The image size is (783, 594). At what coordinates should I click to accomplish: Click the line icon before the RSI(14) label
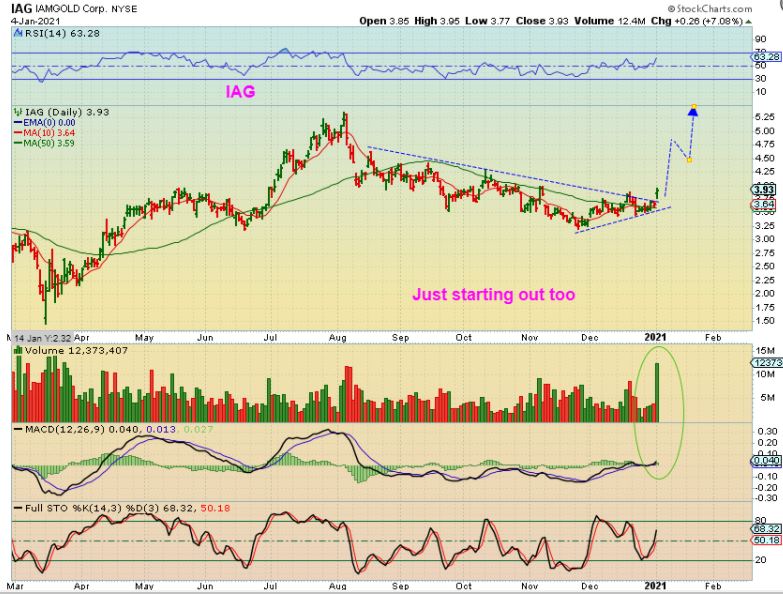(x=18, y=33)
